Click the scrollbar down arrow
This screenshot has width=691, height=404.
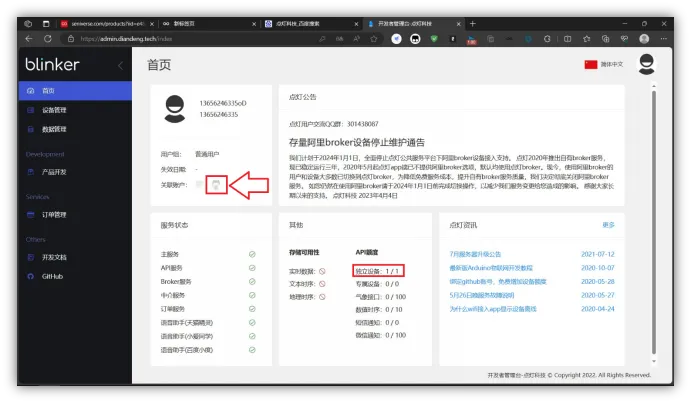tap(654, 361)
